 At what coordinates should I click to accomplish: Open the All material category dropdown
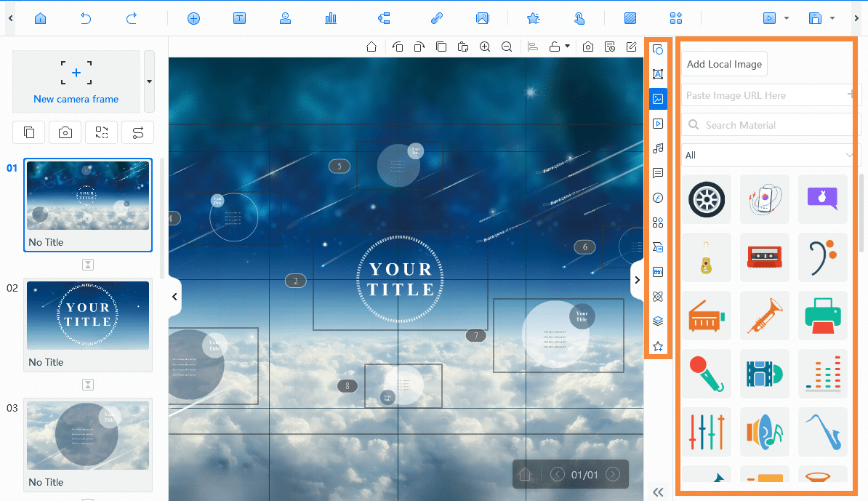(x=768, y=155)
